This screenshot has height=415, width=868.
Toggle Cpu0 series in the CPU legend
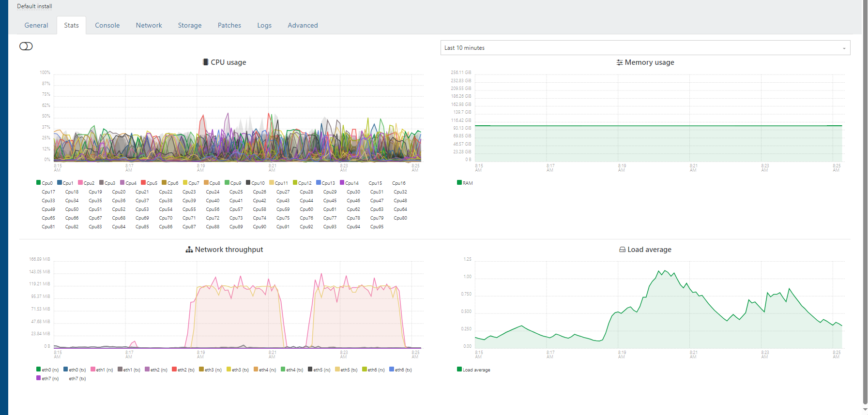coord(44,183)
